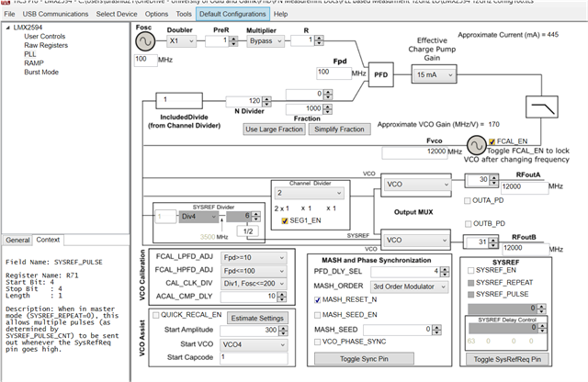
Task: Select RAMP in the device tree
Action: point(34,63)
